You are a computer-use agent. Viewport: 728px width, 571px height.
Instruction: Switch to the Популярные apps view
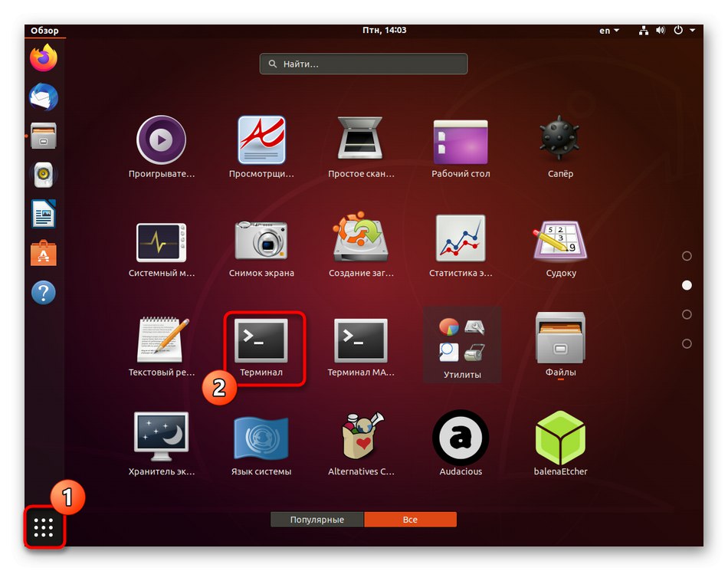tap(316, 519)
